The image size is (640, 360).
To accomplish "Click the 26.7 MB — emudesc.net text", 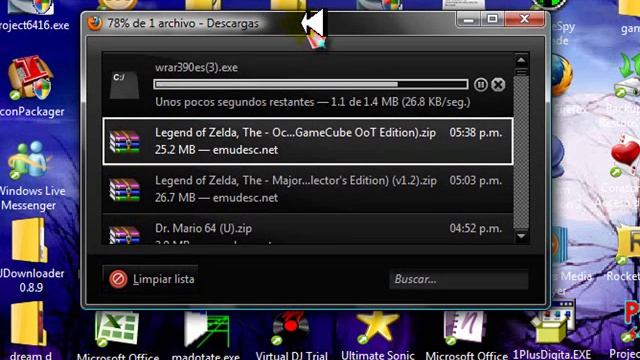I will click(x=216, y=198).
